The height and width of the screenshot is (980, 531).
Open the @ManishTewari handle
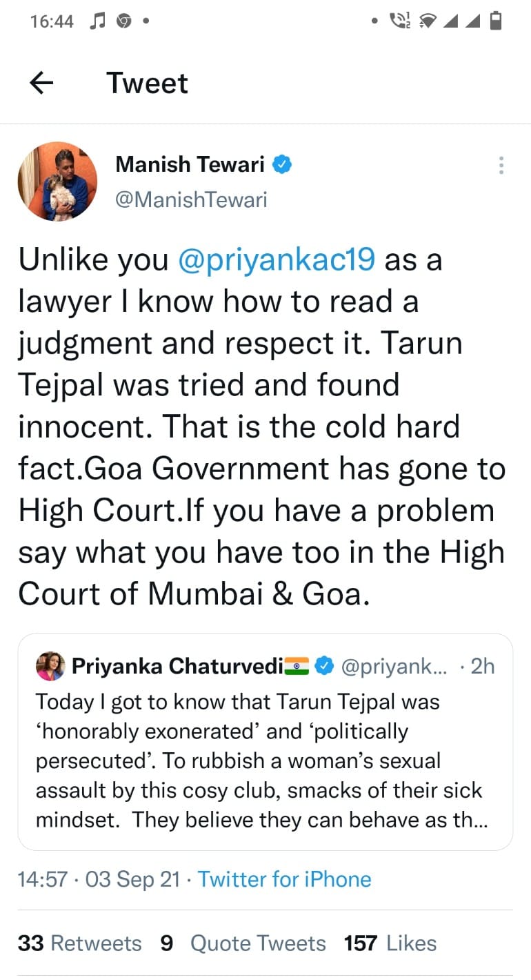(x=191, y=199)
